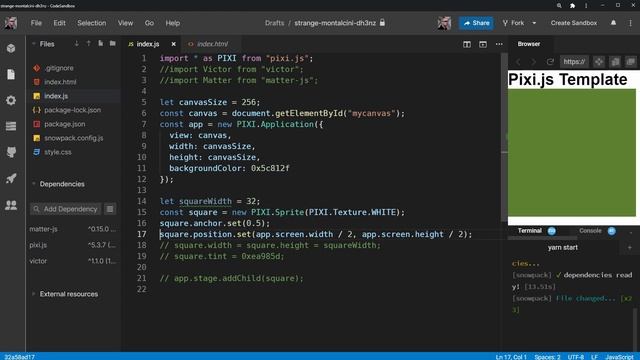The height and width of the screenshot is (360, 640).
Task: Open the file Explorer sidebar icon
Action: tap(11, 74)
